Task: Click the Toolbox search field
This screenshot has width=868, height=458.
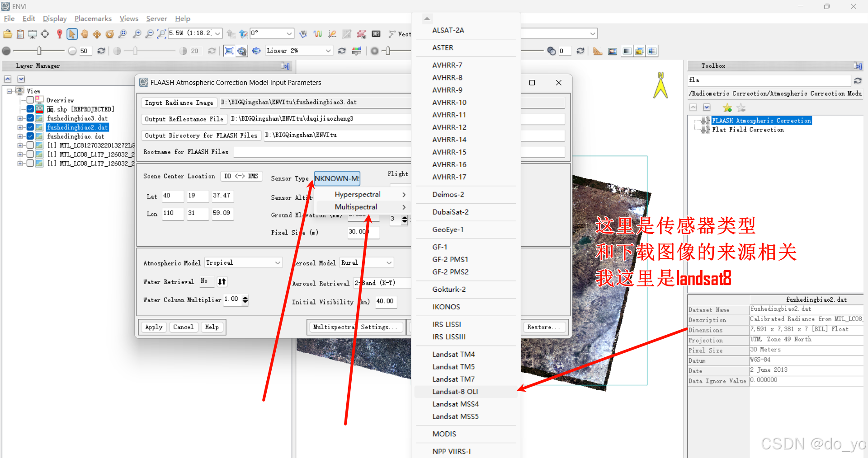Action: click(x=769, y=80)
